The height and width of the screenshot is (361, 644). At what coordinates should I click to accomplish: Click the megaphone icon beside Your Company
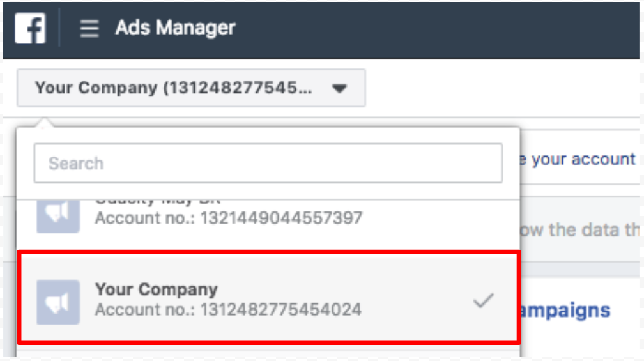pos(58,302)
